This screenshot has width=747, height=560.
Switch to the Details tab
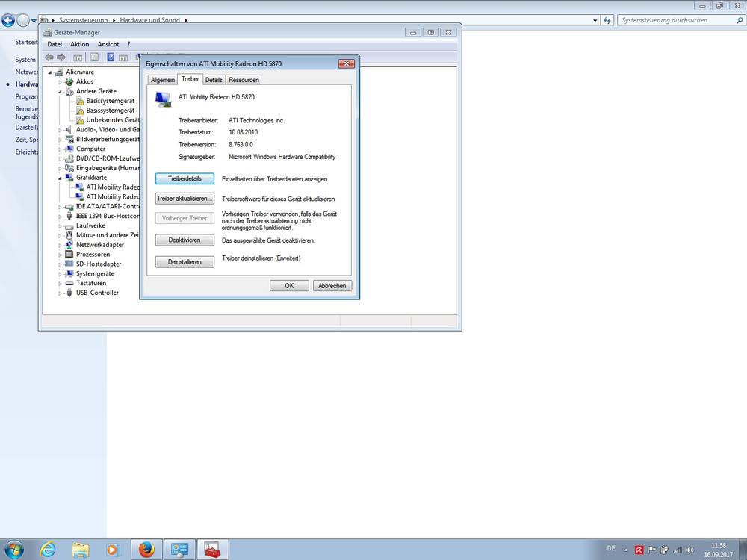click(x=214, y=80)
